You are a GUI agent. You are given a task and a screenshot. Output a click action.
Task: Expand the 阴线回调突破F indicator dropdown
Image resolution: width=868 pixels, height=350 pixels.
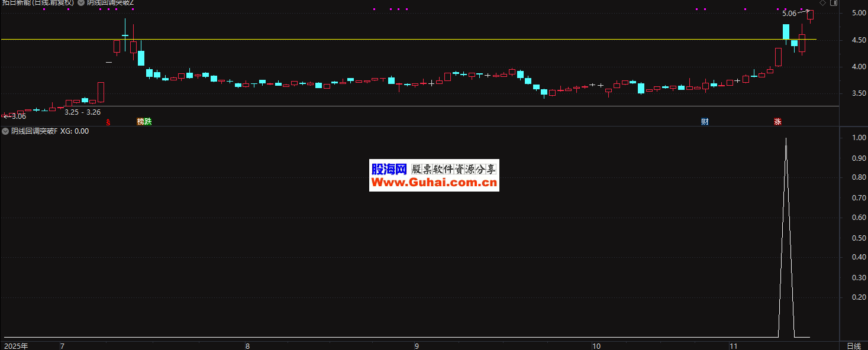point(5,131)
